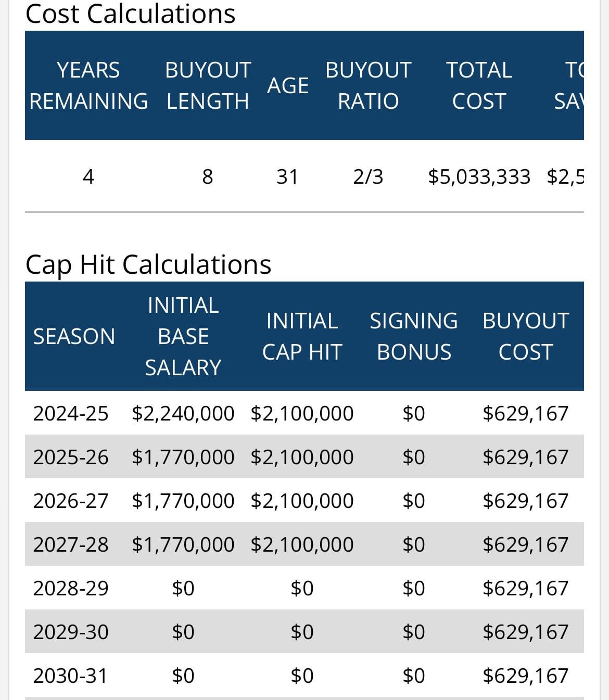Screen dimensions: 609x700
Task: Click the Cap Hit Calculations heading
Action: coord(148,264)
